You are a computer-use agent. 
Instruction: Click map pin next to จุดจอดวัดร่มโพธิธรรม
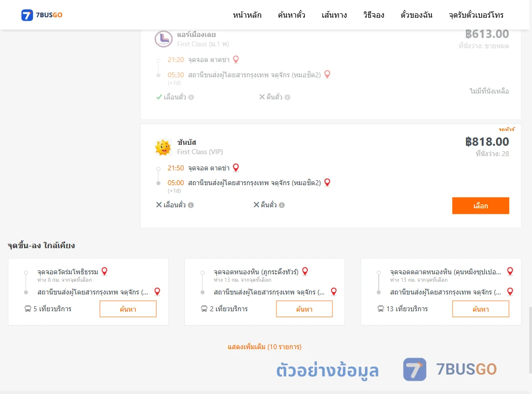pyautogui.click(x=104, y=271)
